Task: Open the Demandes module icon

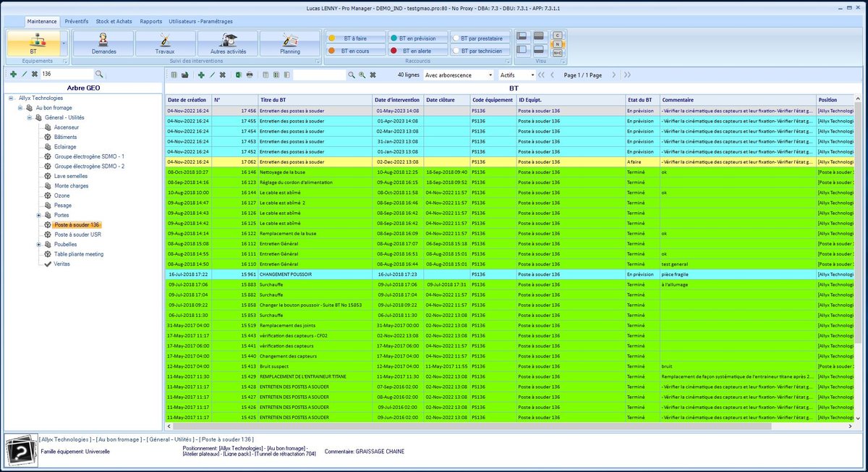Action: (103, 43)
